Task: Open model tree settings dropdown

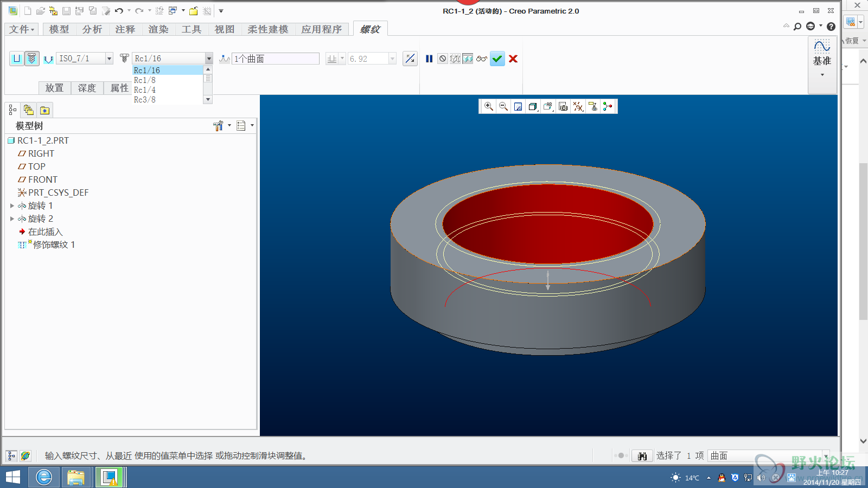Action: point(222,126)
